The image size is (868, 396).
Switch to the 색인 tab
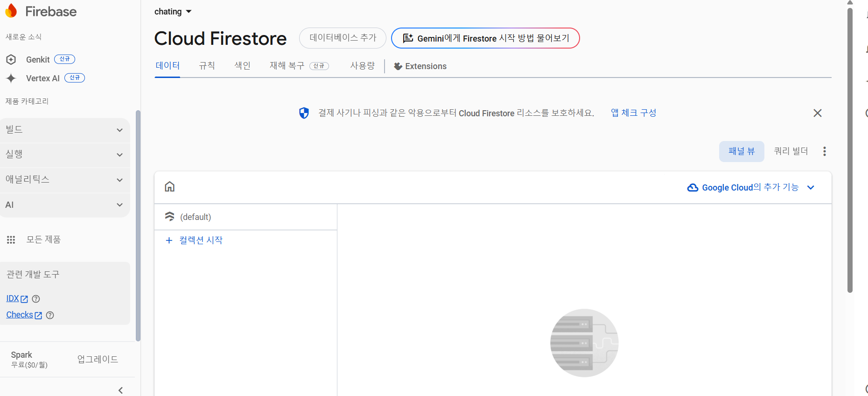pos(243,66)
